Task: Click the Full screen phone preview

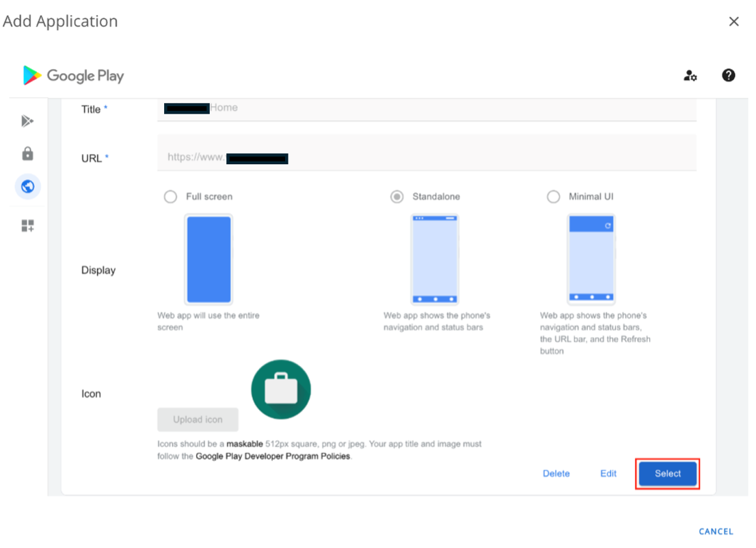Action: click(x=208, y=259)
